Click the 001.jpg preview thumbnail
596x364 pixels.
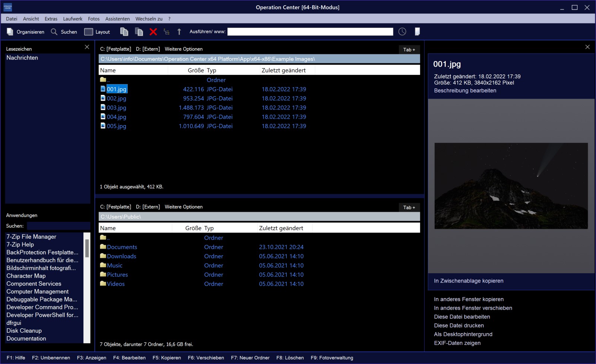(511, 186)
